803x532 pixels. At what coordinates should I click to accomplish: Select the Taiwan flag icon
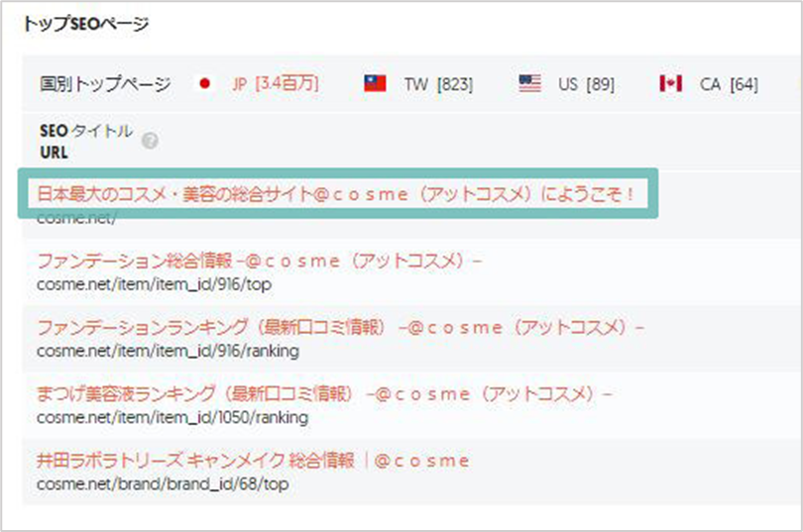[375, 83]
